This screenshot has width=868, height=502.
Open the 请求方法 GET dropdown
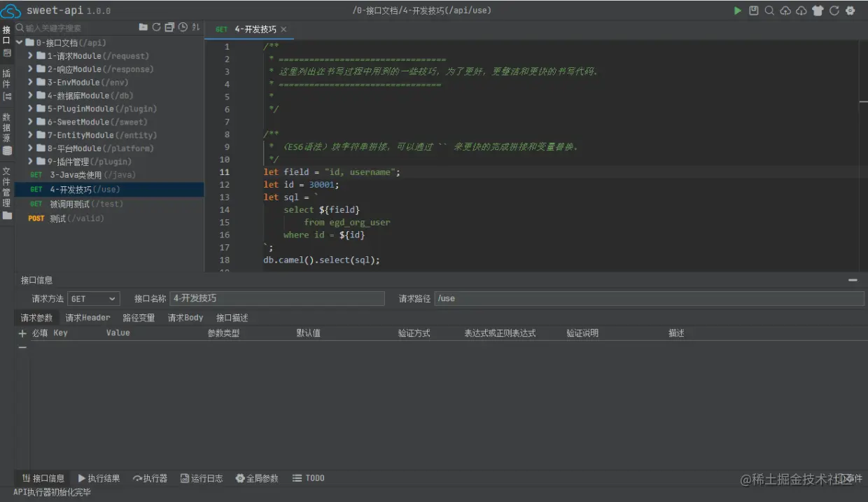click(x=94, y=299)
